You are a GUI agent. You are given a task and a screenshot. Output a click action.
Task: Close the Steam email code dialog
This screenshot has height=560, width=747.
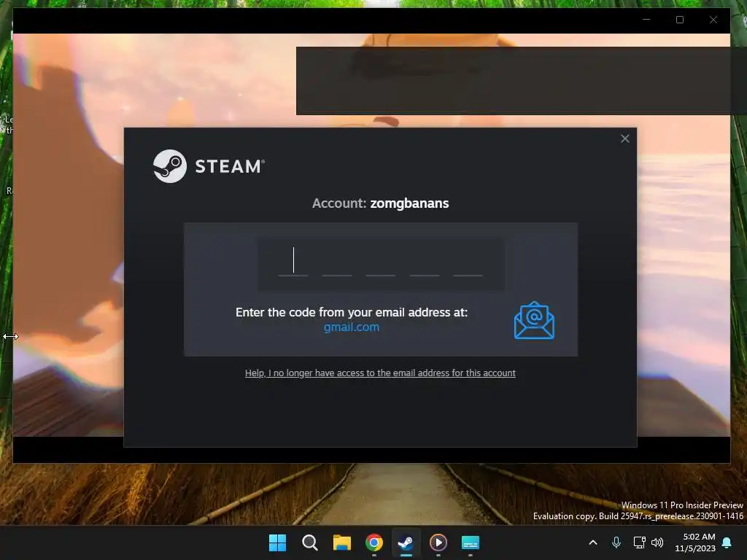point(625,139)
